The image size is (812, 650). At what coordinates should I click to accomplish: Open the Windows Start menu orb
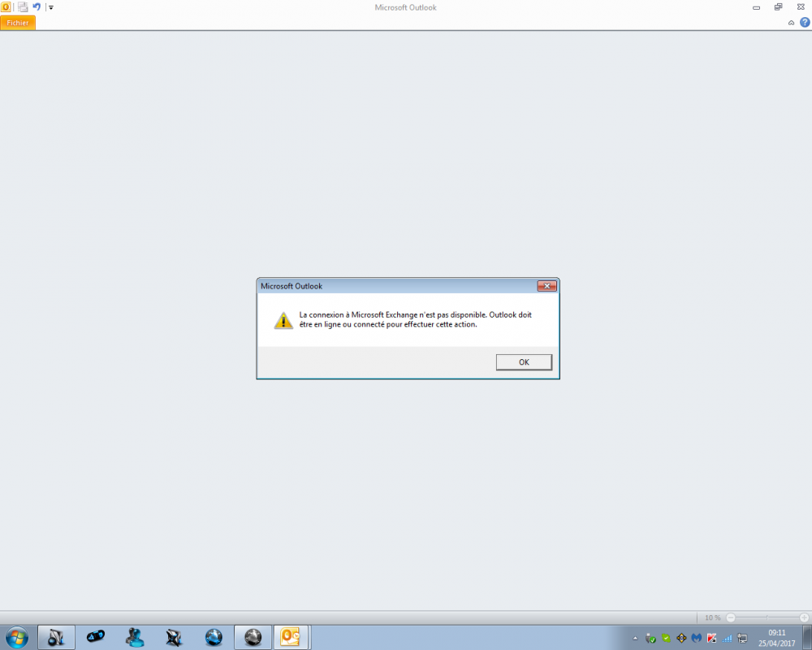click(x=17, y=637)
